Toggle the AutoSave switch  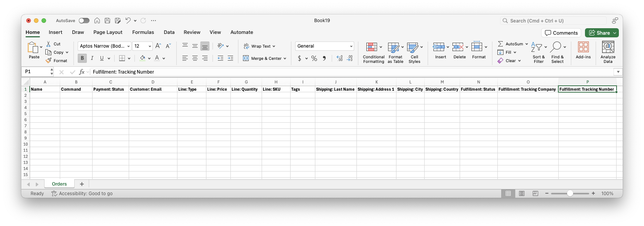[84, 21]
